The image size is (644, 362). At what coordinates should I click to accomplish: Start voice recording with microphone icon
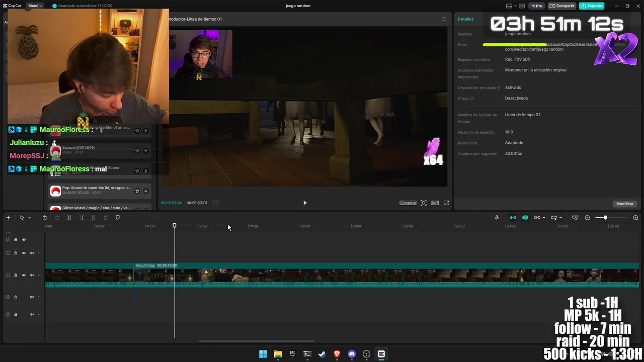[497, 218]
